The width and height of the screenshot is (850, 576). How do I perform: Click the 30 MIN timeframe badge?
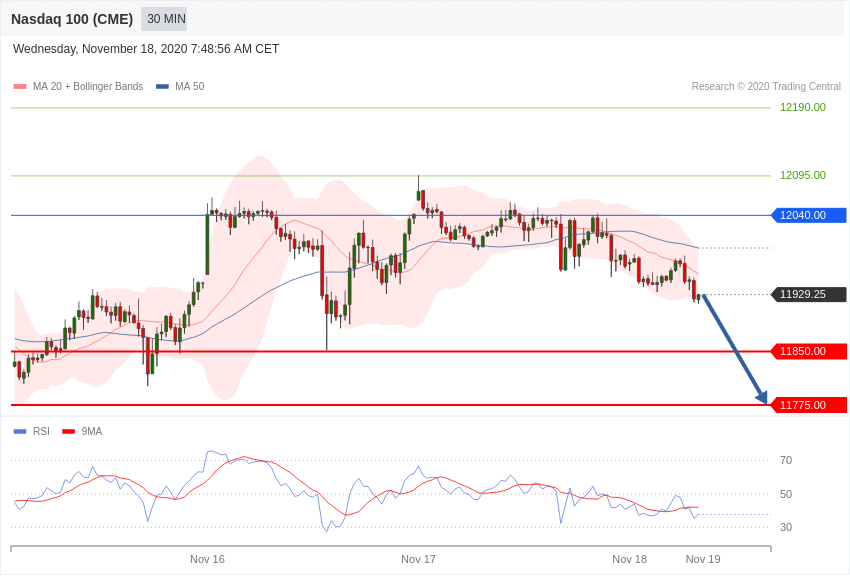coord(164,19)
